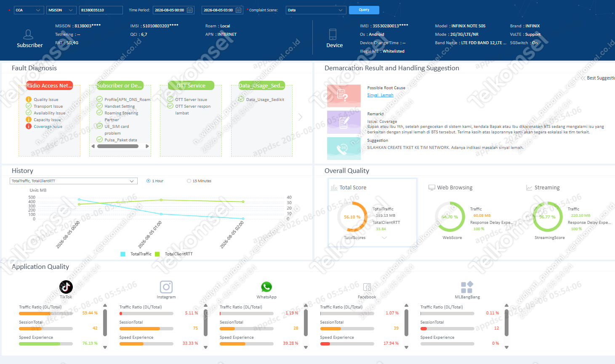Expand Best Suggestion panel

pos(598,78)
